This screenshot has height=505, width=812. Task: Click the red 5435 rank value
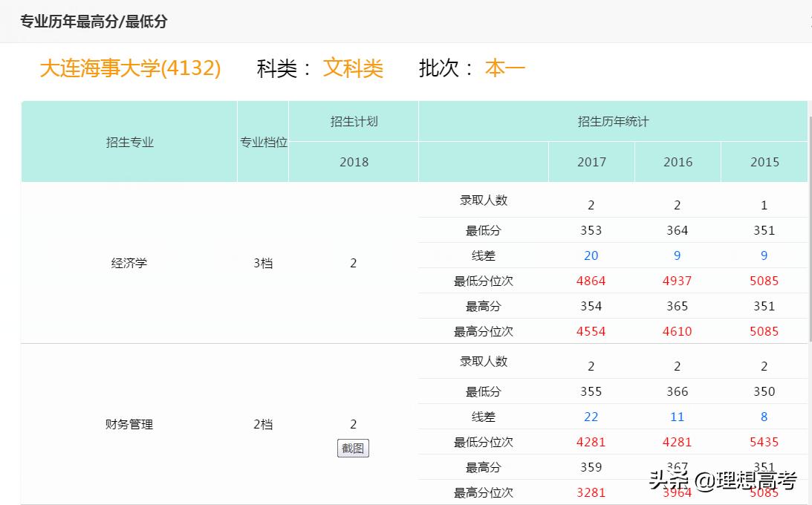[764, 442]
